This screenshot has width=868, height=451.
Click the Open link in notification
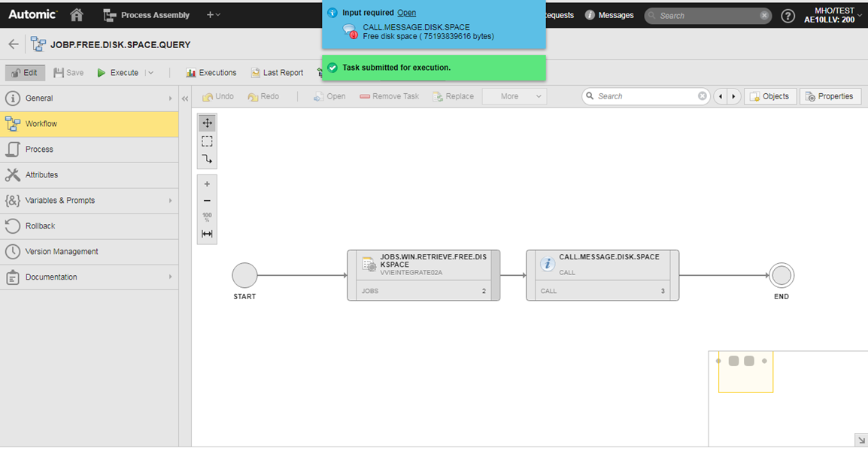(x=406, y=13)
